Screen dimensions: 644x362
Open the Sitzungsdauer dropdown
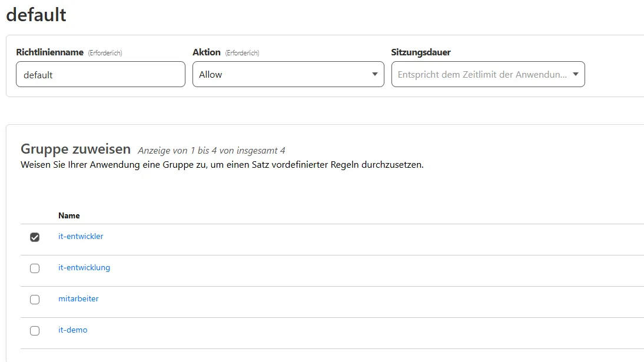pos(483,75)
